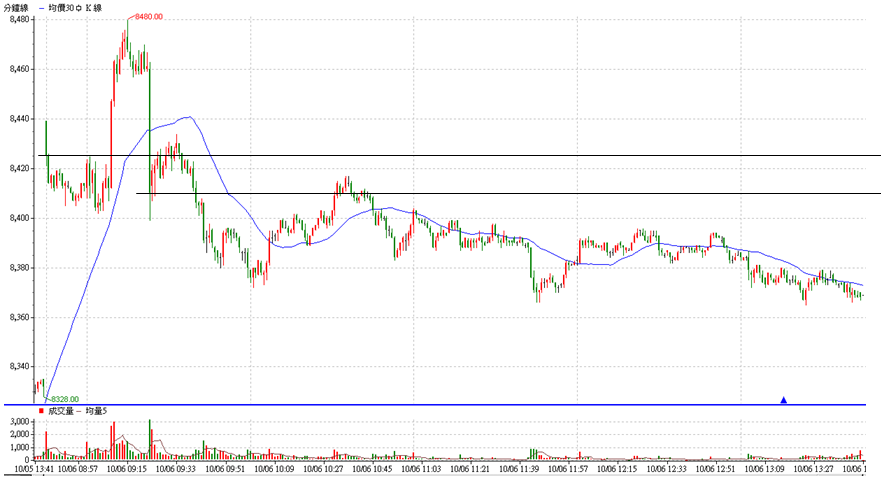Click the 3,000 volume axis label
Image resolution: width=881 pixels, height=486 pixels.
tap(19, 421)
